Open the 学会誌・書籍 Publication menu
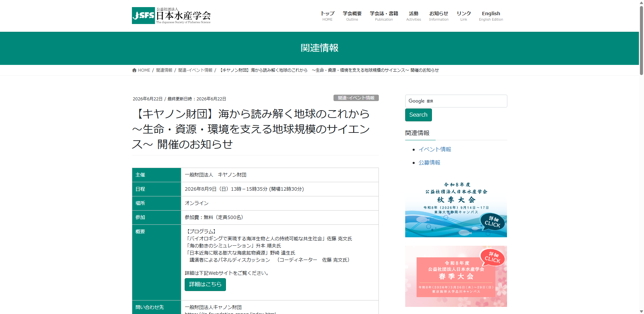 (x=384, y=16)
